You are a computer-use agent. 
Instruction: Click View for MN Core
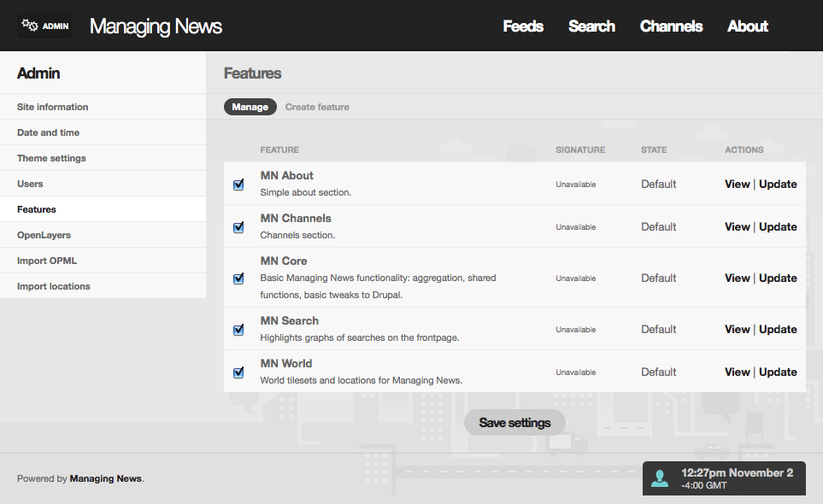pyautogui.click(x=737, y=278)
